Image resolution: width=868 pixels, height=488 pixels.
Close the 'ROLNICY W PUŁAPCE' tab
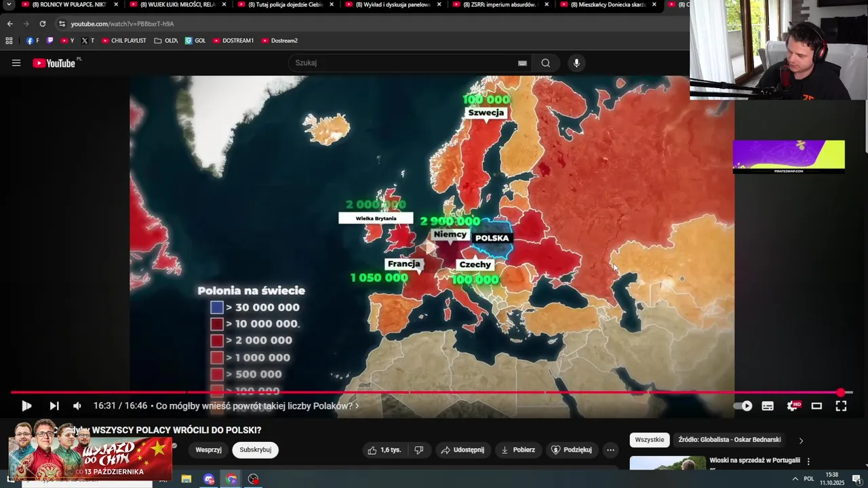(116, 5)
